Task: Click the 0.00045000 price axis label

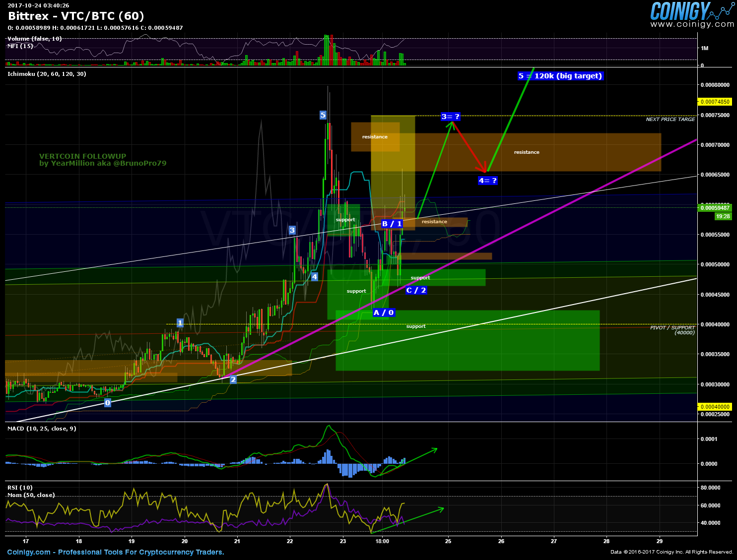Action: (715, 295)
